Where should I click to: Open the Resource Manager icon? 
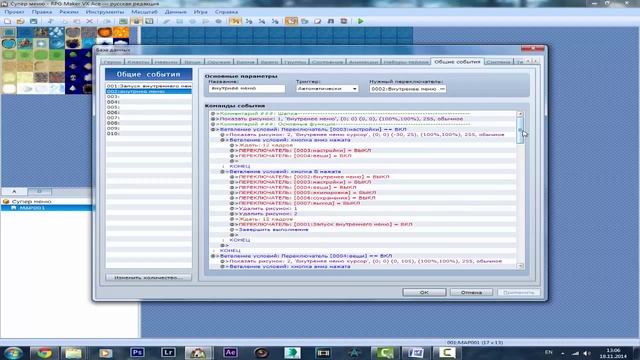pos(304,21)
